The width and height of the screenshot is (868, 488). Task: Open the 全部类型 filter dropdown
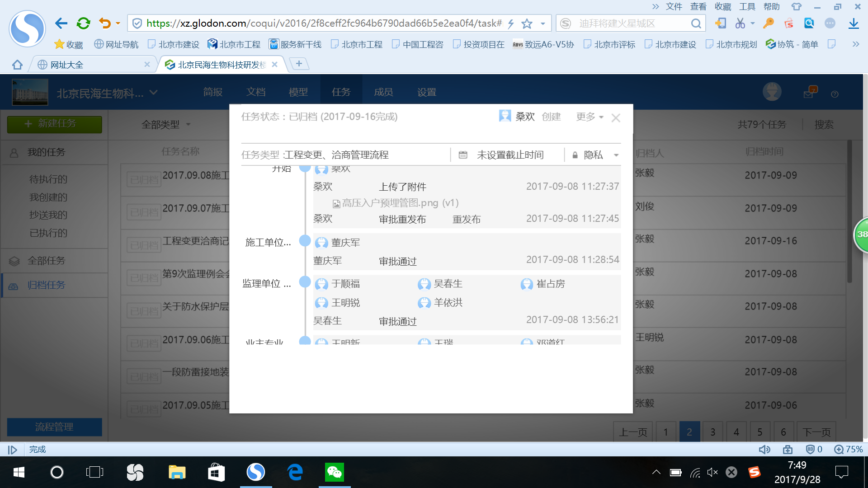coord(165,125)
